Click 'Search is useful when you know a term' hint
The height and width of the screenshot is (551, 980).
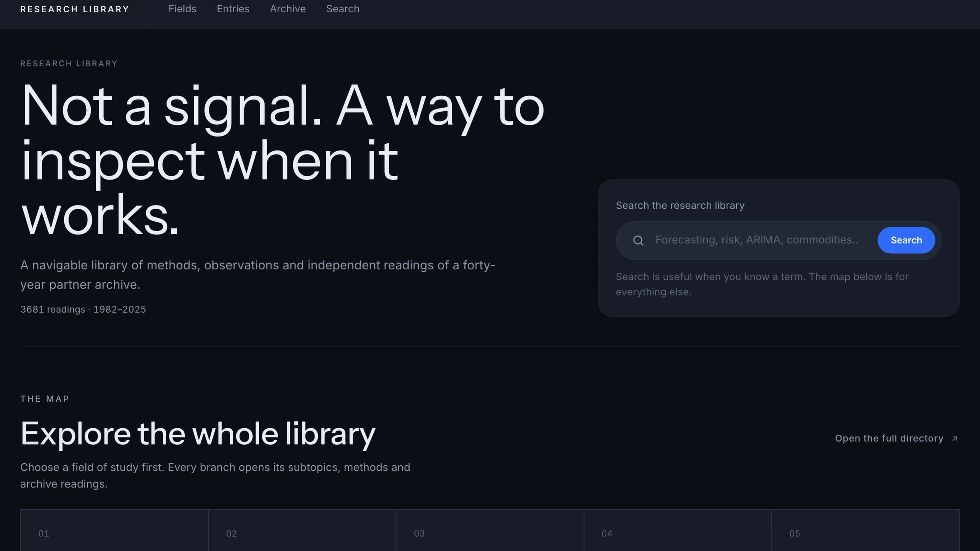(x=762, y=284)
